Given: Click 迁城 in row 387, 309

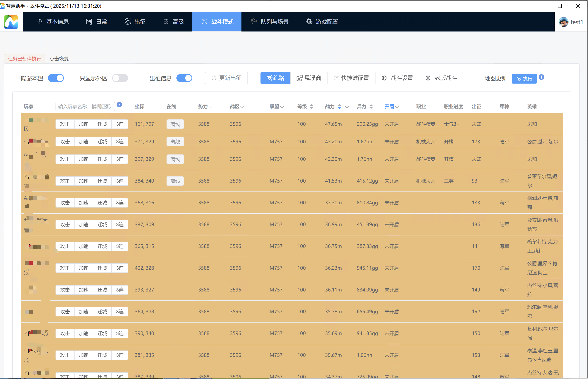Looking at the screenshot, I should [x=102, y=225].
